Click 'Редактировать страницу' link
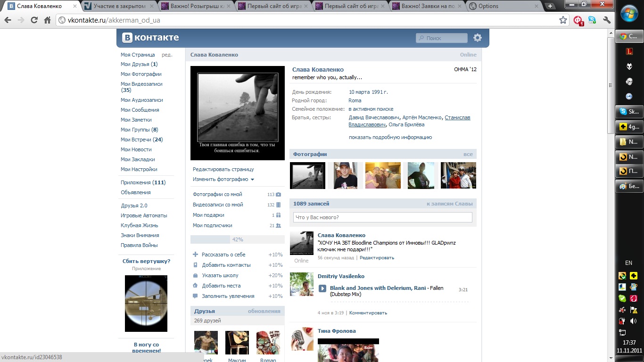Viewport: 644px width, 362px height. 223,169
